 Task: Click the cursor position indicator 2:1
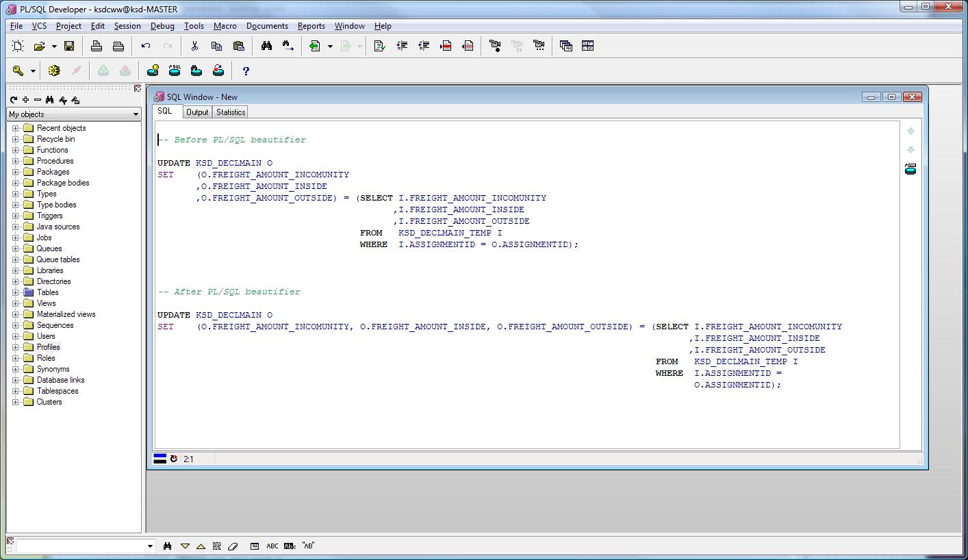pyautogui.click(x=188, y=459)
